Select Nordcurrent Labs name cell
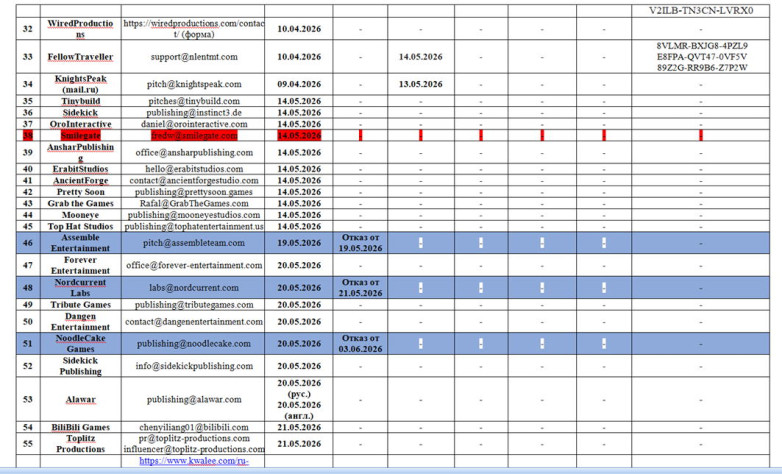782x474 pixels. click(x=80, y=288)
